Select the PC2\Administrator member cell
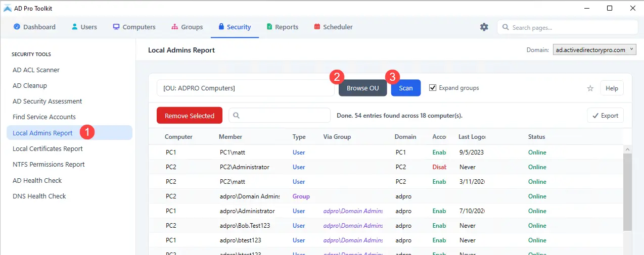Viewport: 644px width, 255px height. (x=245, y=167)
